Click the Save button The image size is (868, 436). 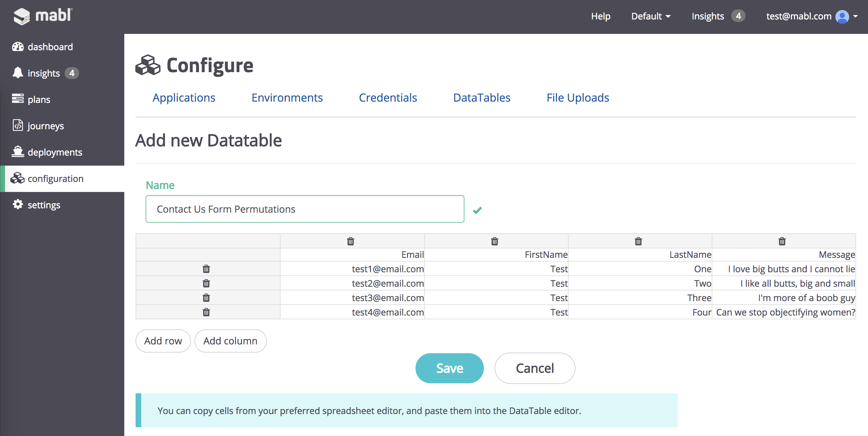coord(450,368)
